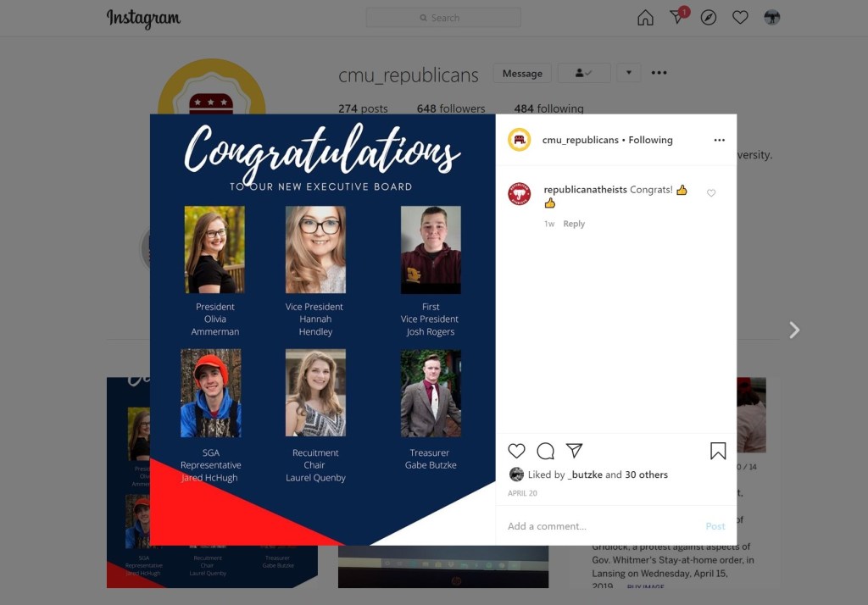Open the Explore compass icon
This screenshot has height=605, width=868.
click(709, 18)
